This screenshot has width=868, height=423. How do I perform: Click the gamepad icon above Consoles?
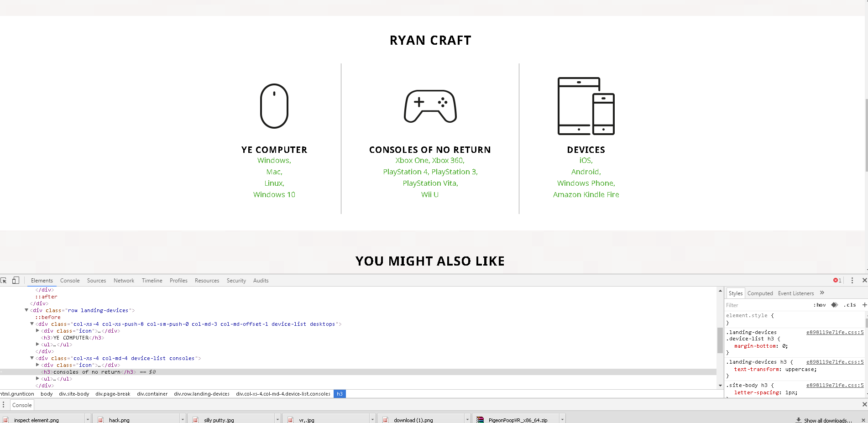click(x=430, y=106)
